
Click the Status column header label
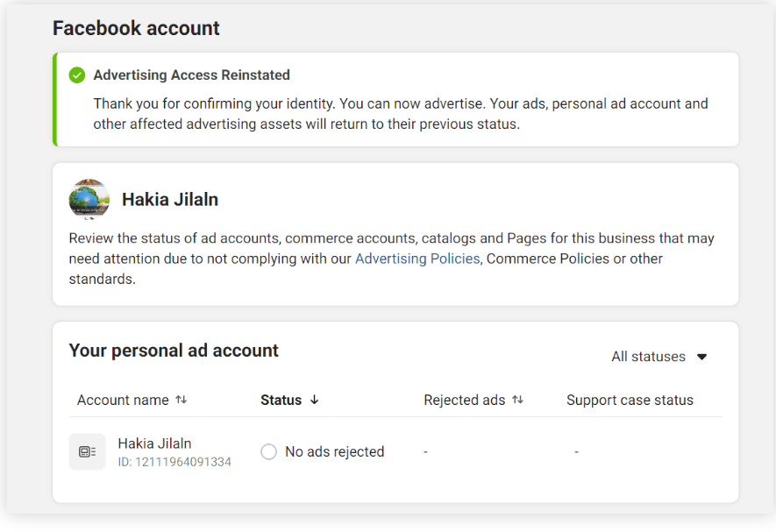pos(281,400)
